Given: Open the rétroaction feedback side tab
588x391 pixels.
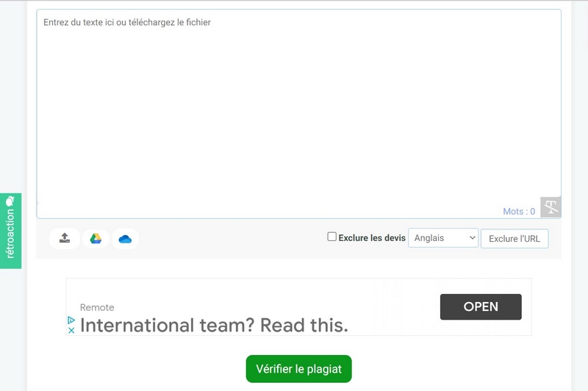Looking at the screenshot, I should click(10, 231).
